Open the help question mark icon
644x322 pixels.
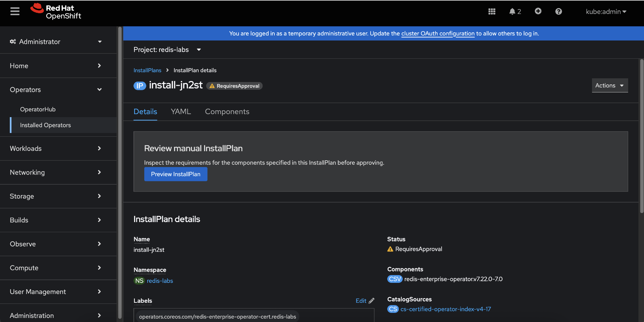point(559,11)
